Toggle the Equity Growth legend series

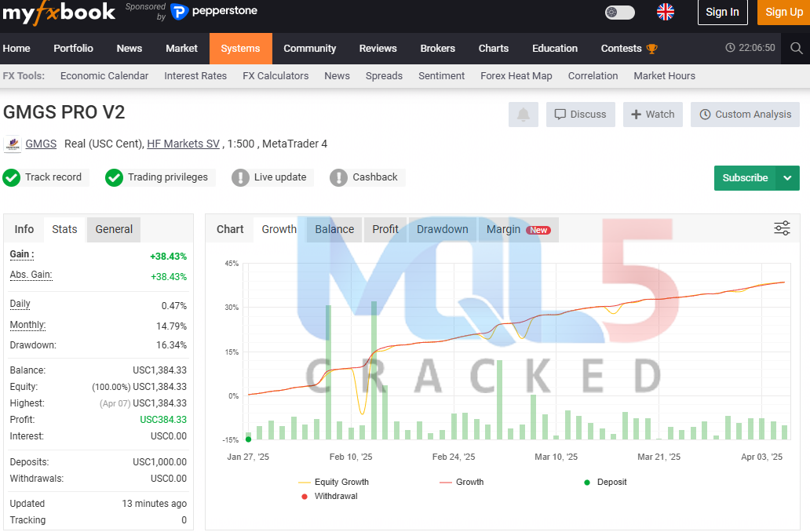[x=334, y=482]
